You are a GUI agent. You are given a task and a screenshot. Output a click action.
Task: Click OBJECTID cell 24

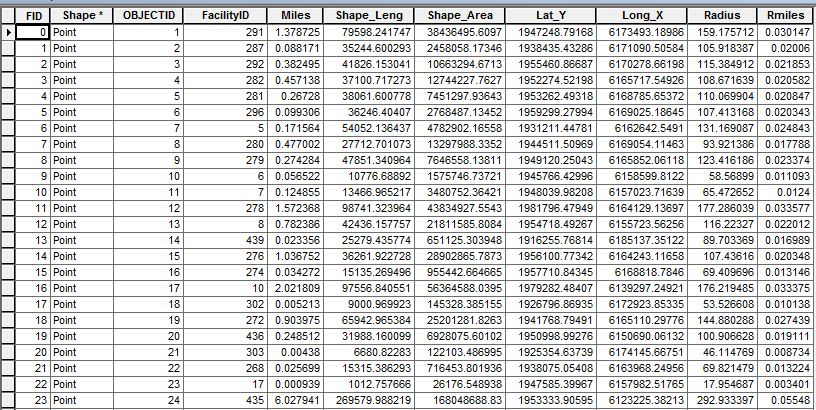pyautogui.click(x=148, y=400)
